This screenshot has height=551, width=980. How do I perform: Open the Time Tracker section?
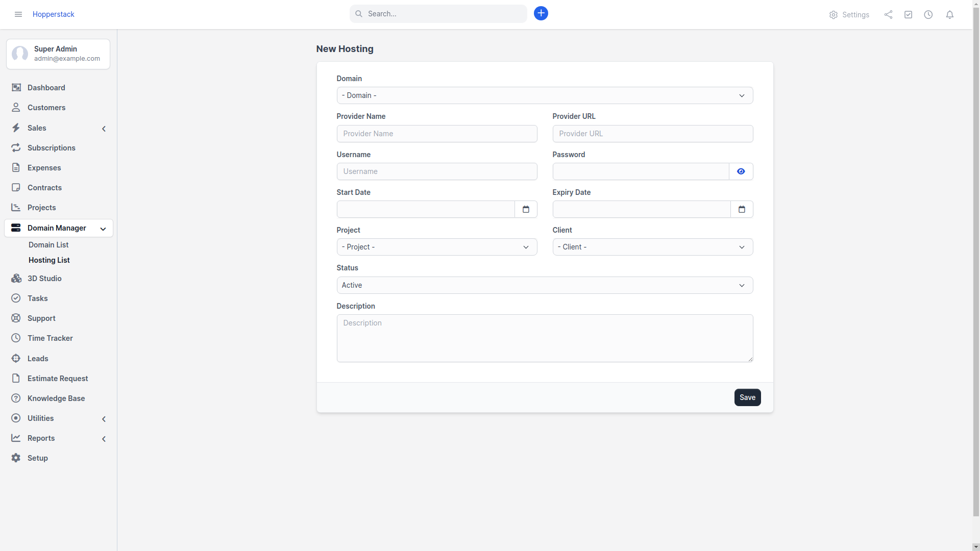49,338
